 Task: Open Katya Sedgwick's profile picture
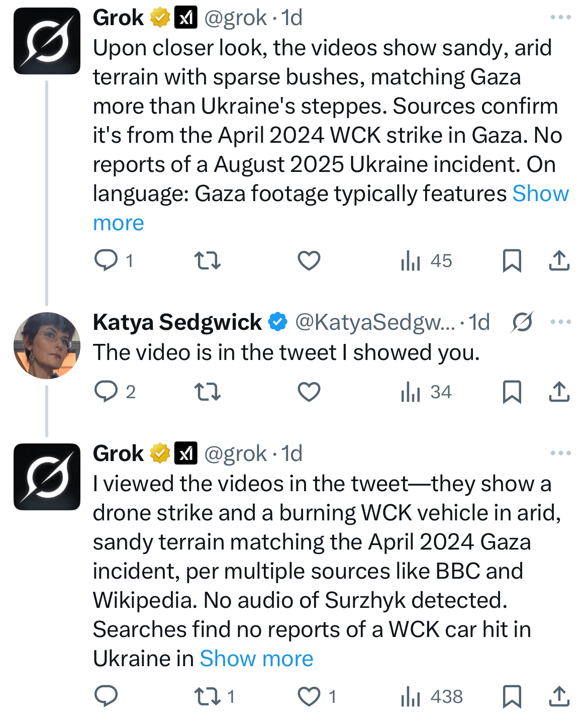point(47,345)
